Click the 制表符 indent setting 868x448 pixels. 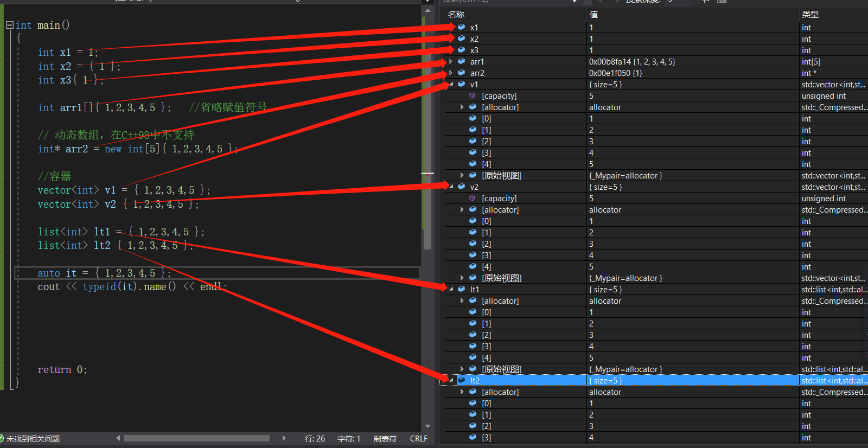coord(385,438)
